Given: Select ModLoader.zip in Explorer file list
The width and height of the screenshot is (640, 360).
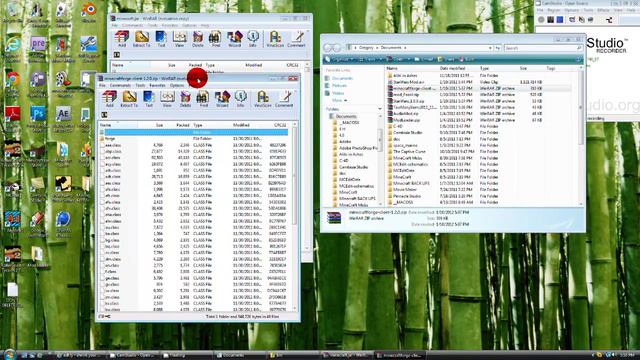Looking at the screenshot, I should coord(406,120).
